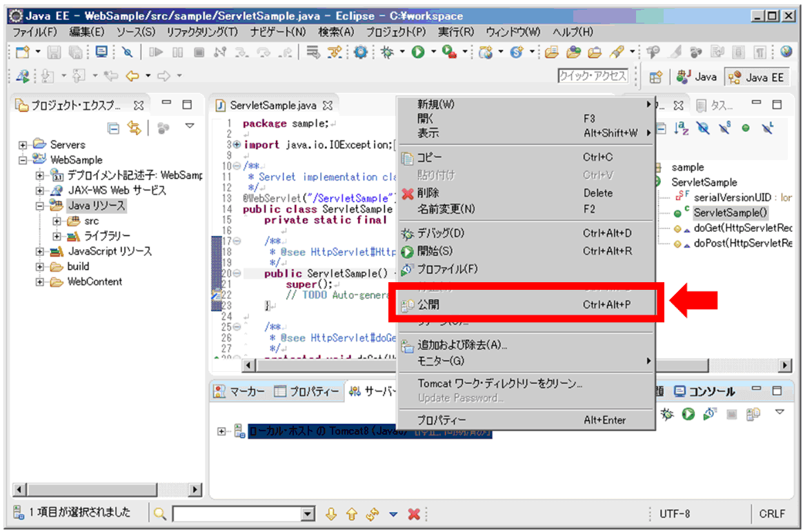Viewport: 803px width, 532px height.
Task: Click the green Run button in main toolbar
Action: [x=418, y=52]
